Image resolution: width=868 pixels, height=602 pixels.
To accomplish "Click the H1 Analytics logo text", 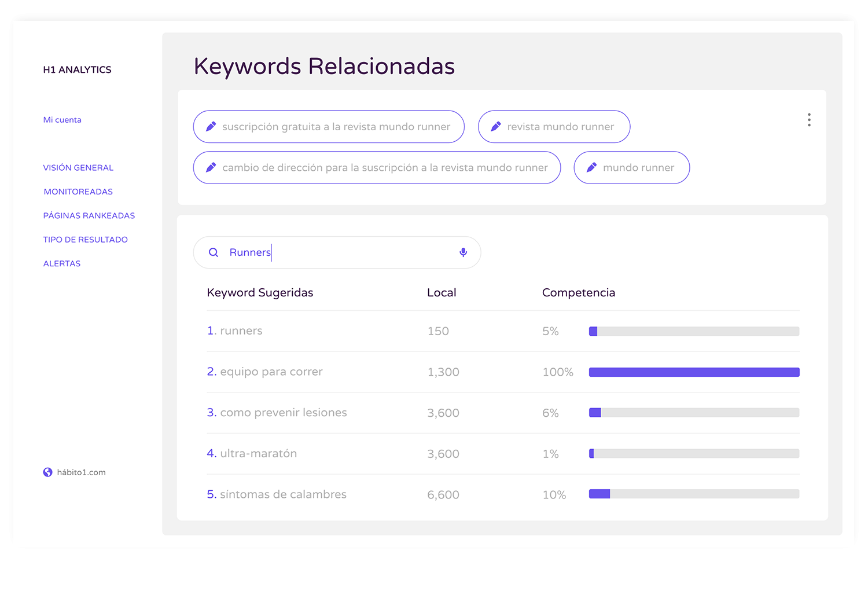I will click(77, 69).
